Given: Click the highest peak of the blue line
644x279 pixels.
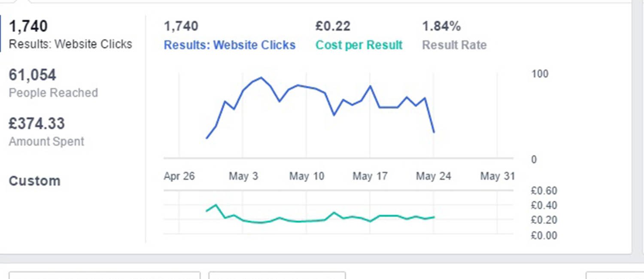Looking at the screenshot, I should coord(261,78).
